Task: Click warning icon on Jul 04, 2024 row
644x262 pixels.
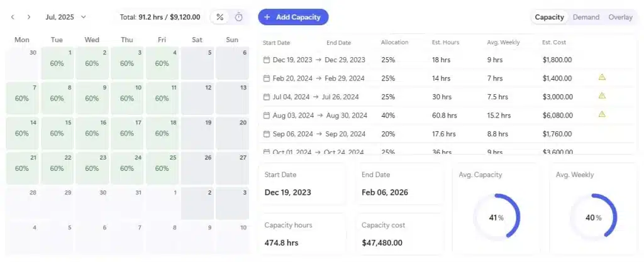Action: pos(602,96)
